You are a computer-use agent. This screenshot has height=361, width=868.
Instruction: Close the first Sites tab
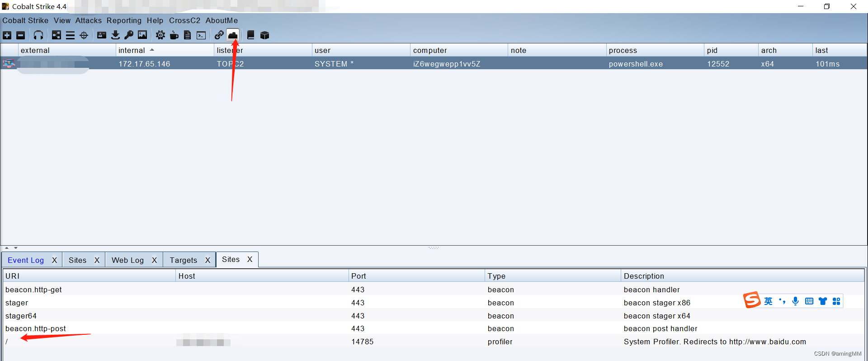[x=97, y=260]
